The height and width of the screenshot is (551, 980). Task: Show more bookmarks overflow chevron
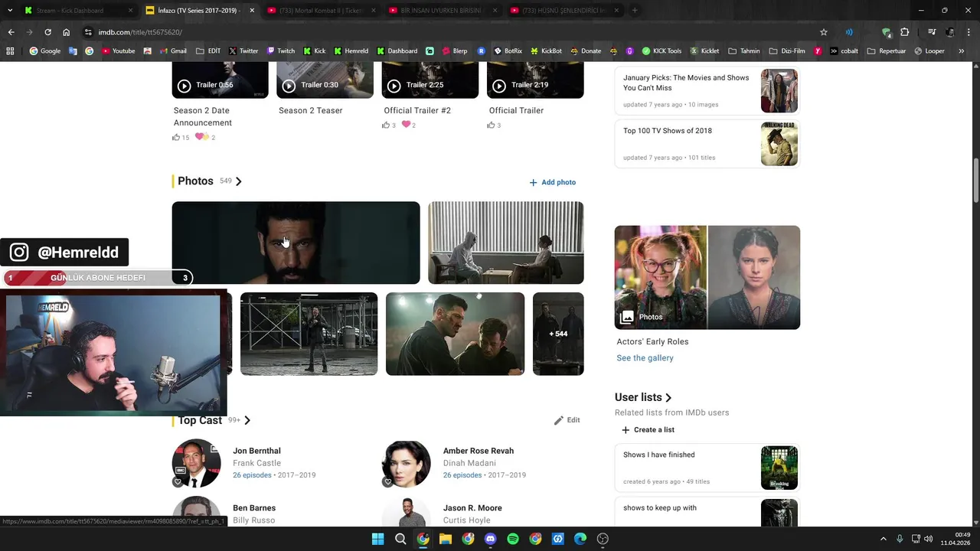pyautogui.click(x=962, y=51)
